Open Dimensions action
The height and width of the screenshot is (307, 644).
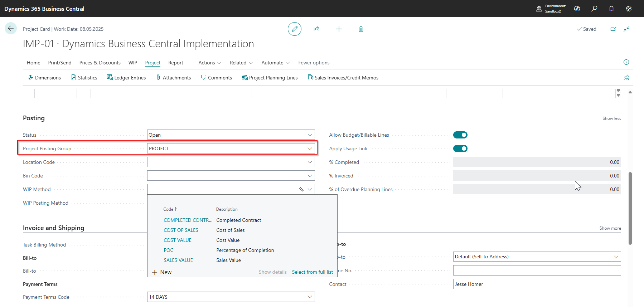(44, 78)
